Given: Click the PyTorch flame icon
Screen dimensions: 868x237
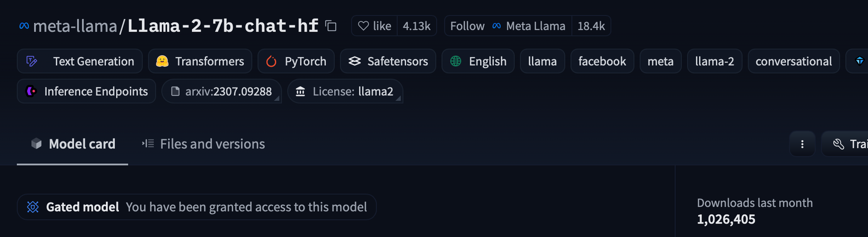Looking at the screenshot, I should [x=271, y=61].
